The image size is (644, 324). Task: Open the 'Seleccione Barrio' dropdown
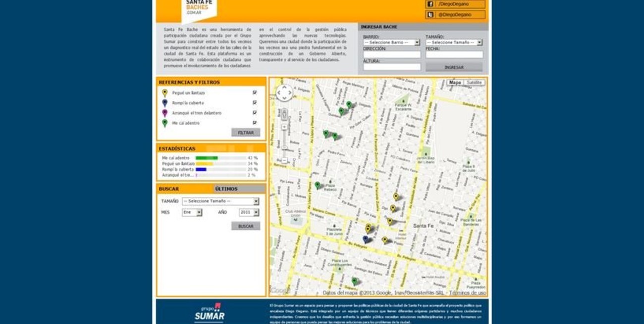tap(391, 42)
